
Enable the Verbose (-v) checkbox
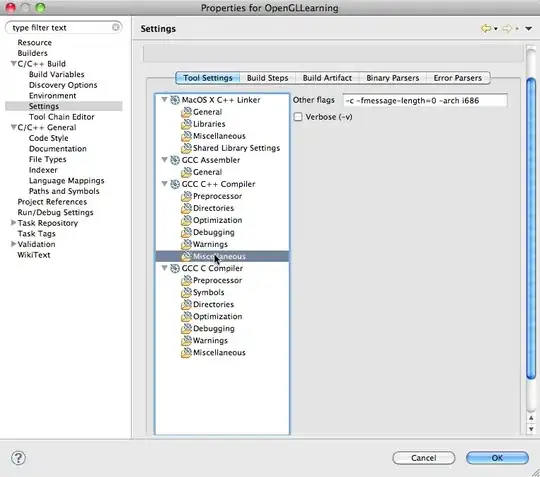(x=298, y=117)
